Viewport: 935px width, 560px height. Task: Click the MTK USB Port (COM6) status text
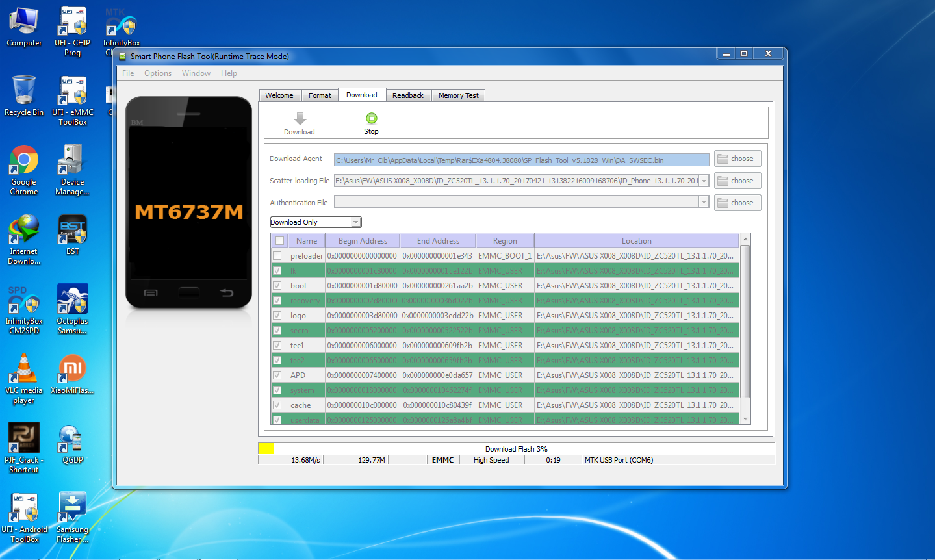tap(619, 460)
